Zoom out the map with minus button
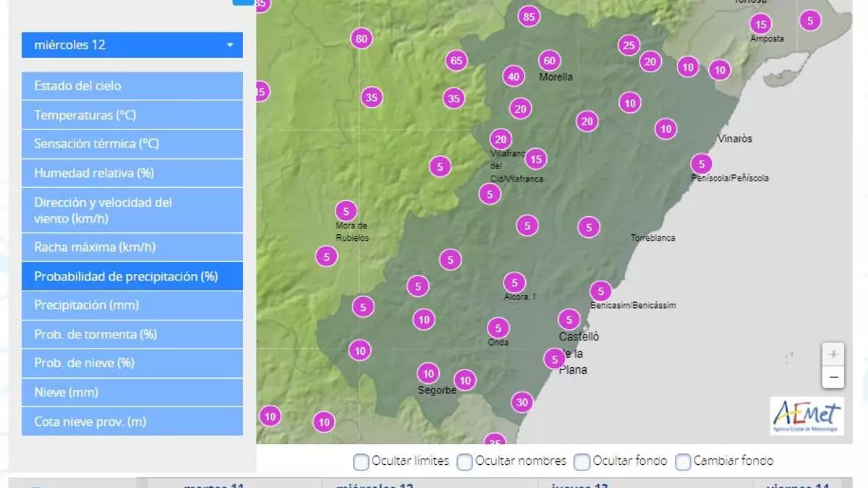The height and width of the screenshot is (488, 868). [x=833, y=377]
